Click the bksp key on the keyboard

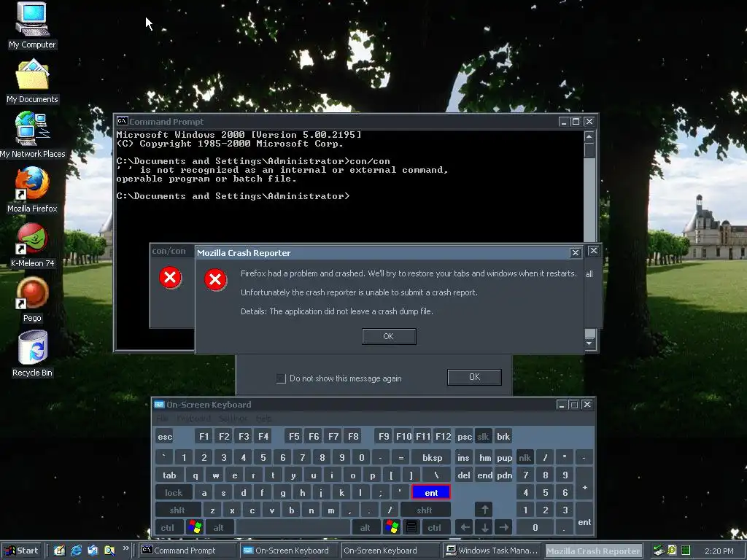click(432, 458)
